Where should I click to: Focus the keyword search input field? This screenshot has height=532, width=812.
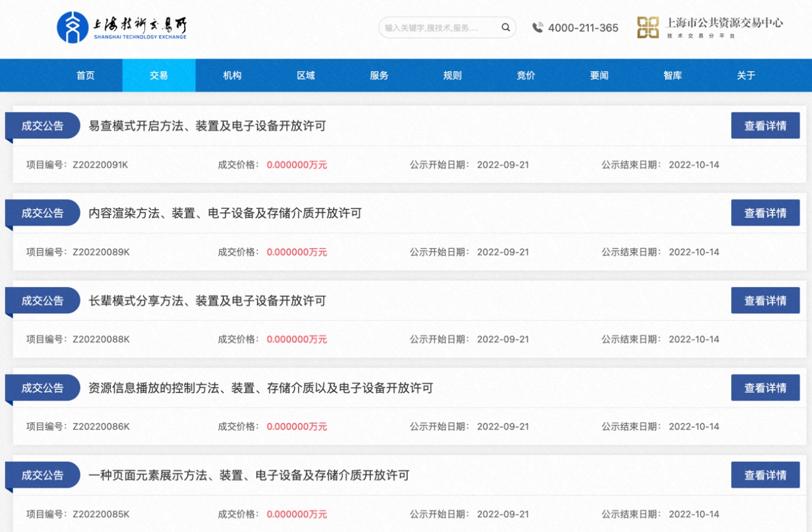coord(437,27)
